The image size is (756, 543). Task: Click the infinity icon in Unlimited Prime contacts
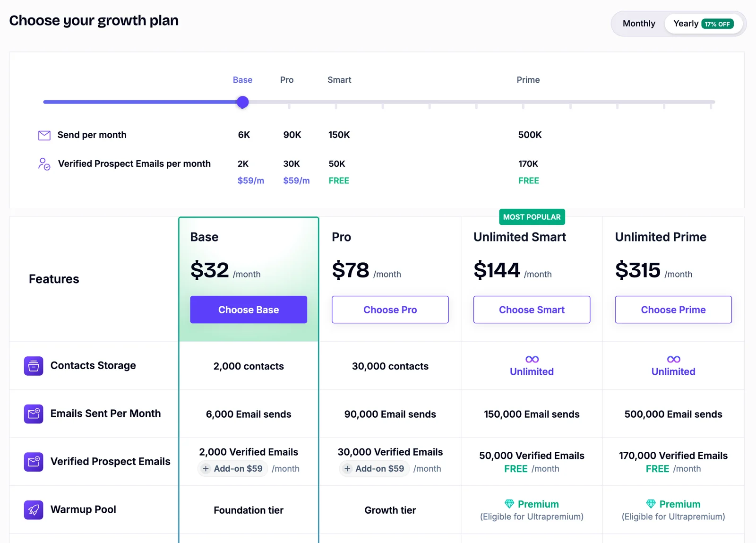point(674,359)
